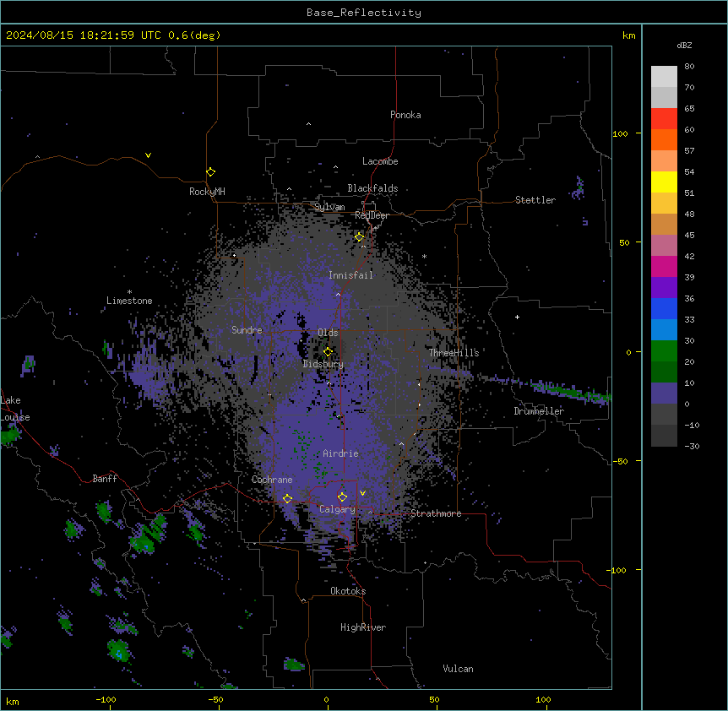Click the RedDeer city label
The image size is (728, 711).
click(372, 215)
